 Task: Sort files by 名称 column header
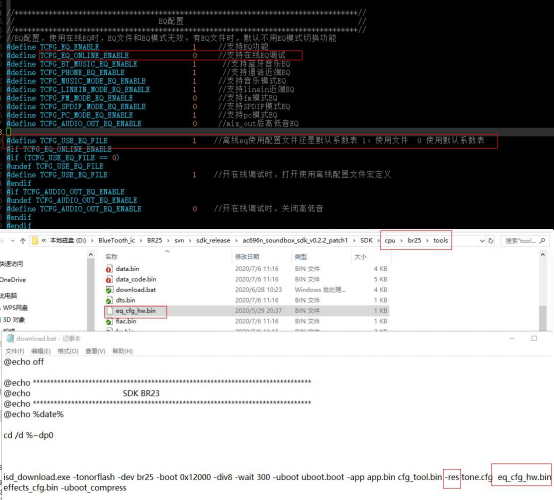(111, 257)
